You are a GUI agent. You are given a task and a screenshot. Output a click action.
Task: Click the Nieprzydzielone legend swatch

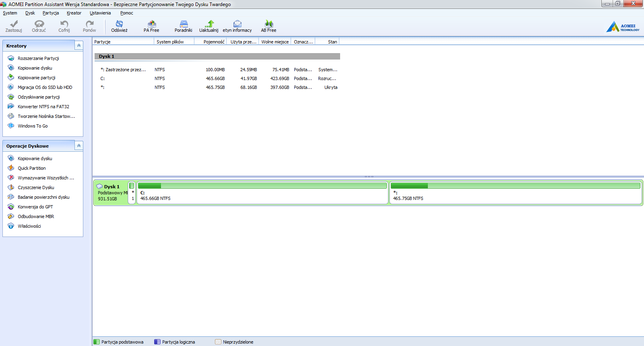pyautogui.click(x=218, y=342)
